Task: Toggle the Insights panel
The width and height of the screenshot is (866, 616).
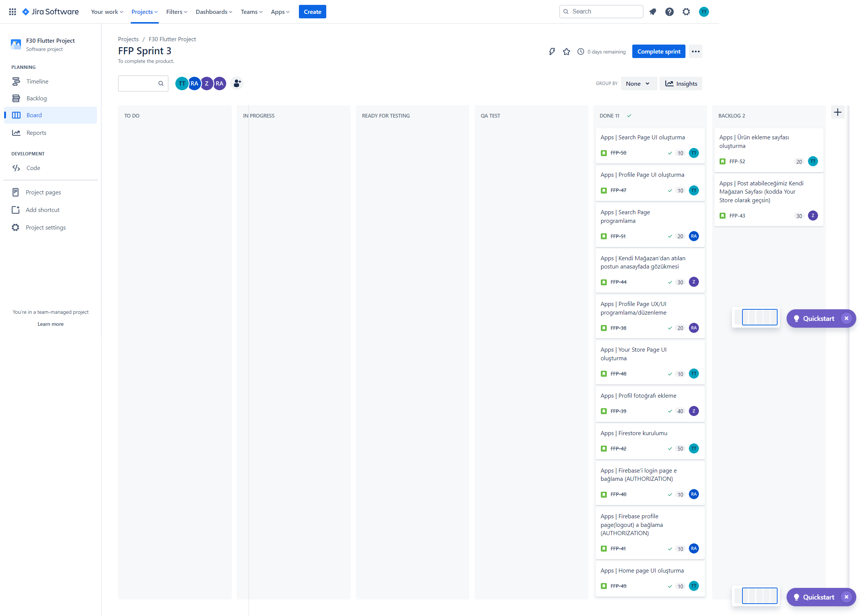Action: point(681,84)
